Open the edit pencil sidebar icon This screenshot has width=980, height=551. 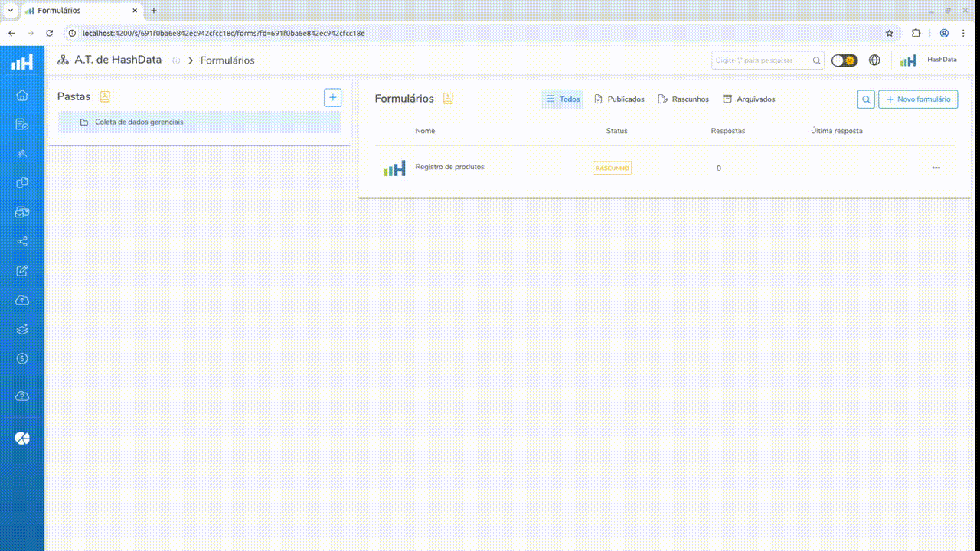tap(22, 271)
